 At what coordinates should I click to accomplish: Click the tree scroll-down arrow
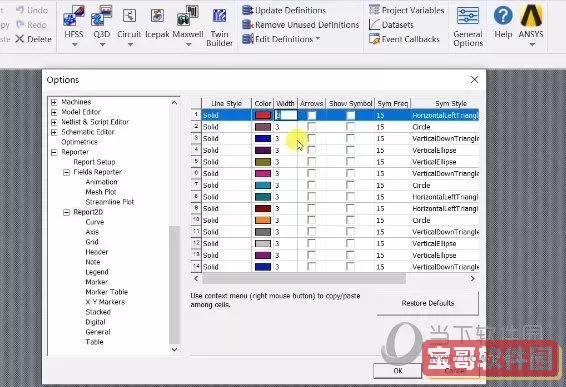(174, 349)
